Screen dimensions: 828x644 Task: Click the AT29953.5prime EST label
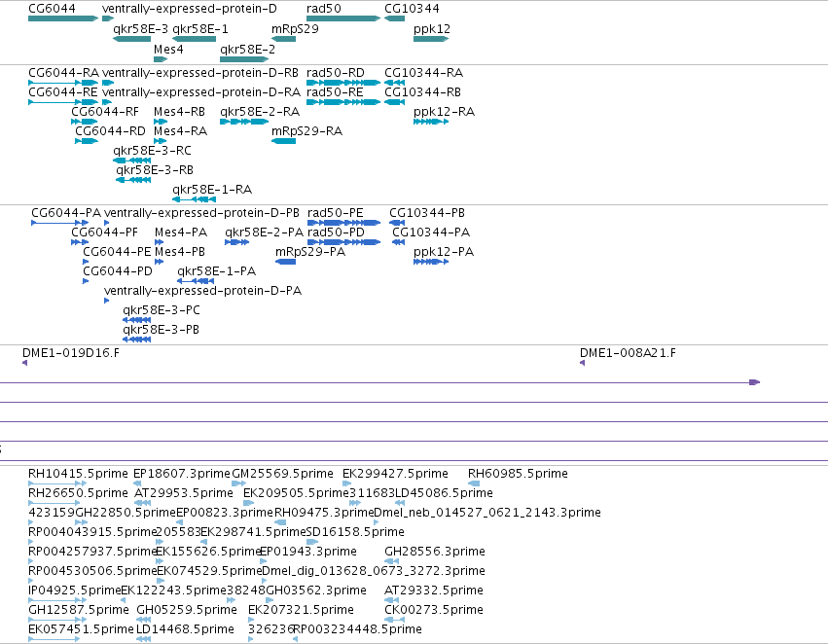(184, 493)
